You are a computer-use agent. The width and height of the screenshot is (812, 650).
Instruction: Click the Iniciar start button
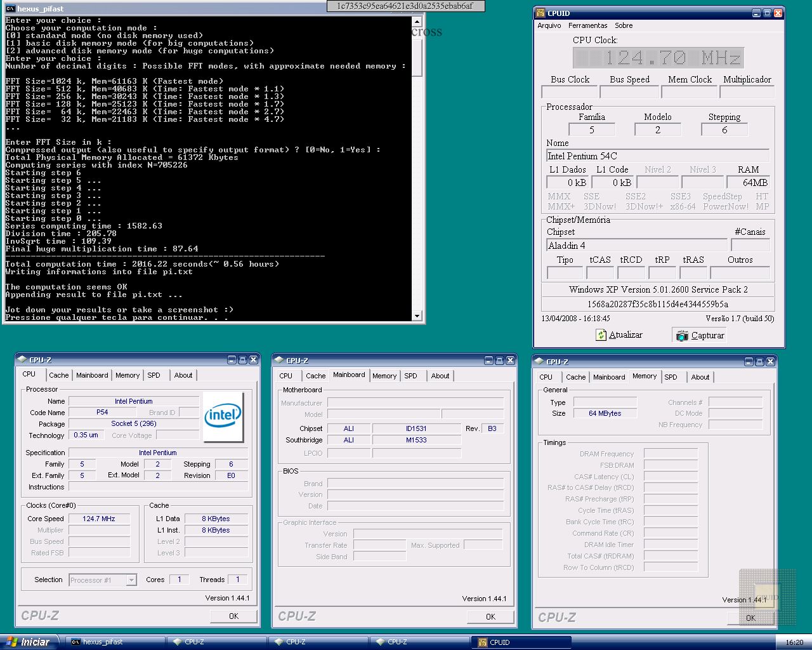click(30, 642)
